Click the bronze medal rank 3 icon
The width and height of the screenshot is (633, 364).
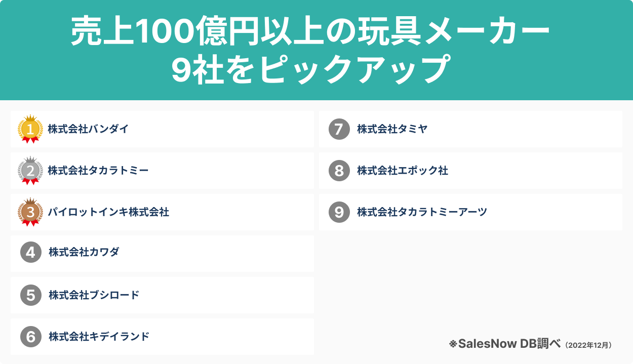pyautogui.click(x=30, y=212)
